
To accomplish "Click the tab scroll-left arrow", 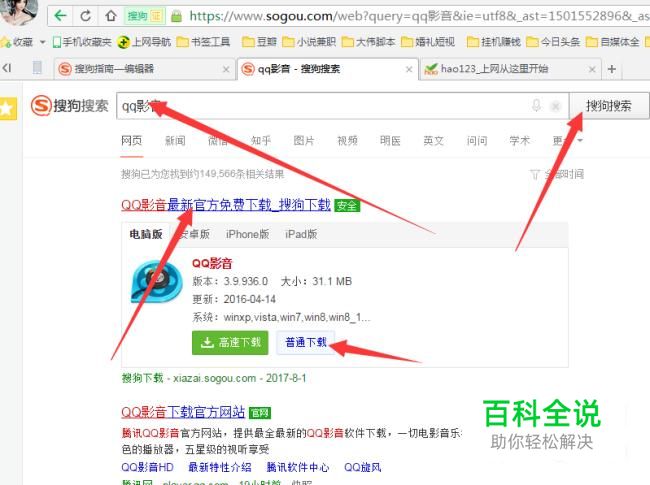I will pyautogui.click(x=7, y=68).
